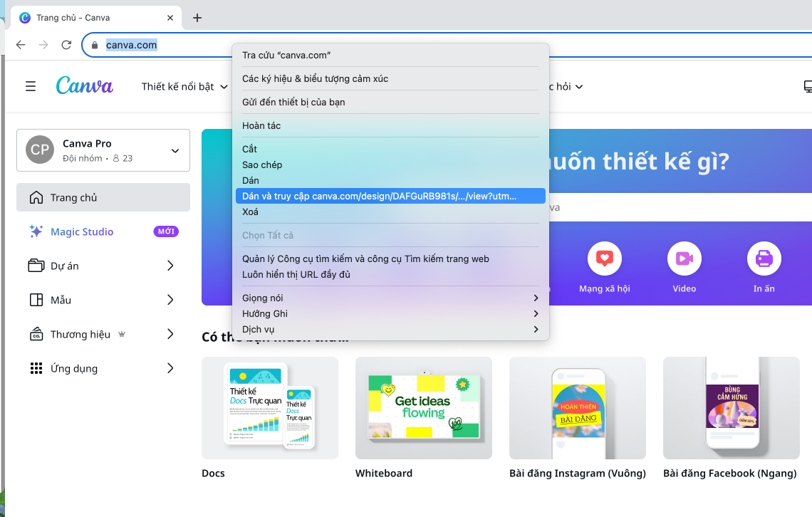Expand Mẫu with its chevron arrow
This screenshot has width=812, height=517.
(170, 300)
